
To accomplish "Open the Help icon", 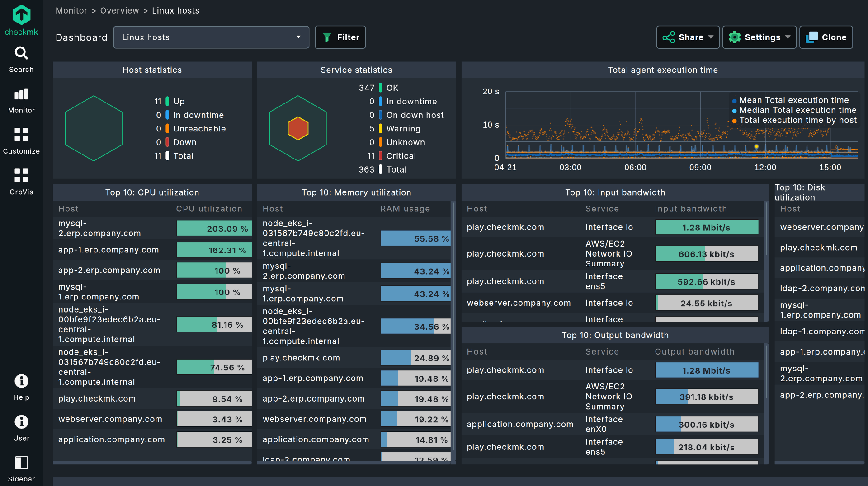I will [21, 381].
